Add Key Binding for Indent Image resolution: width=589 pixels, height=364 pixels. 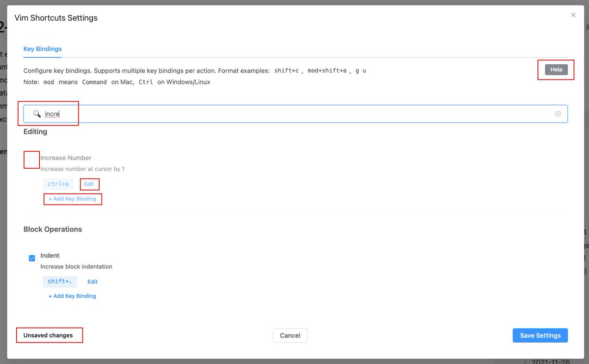click(x=72, y=296)
